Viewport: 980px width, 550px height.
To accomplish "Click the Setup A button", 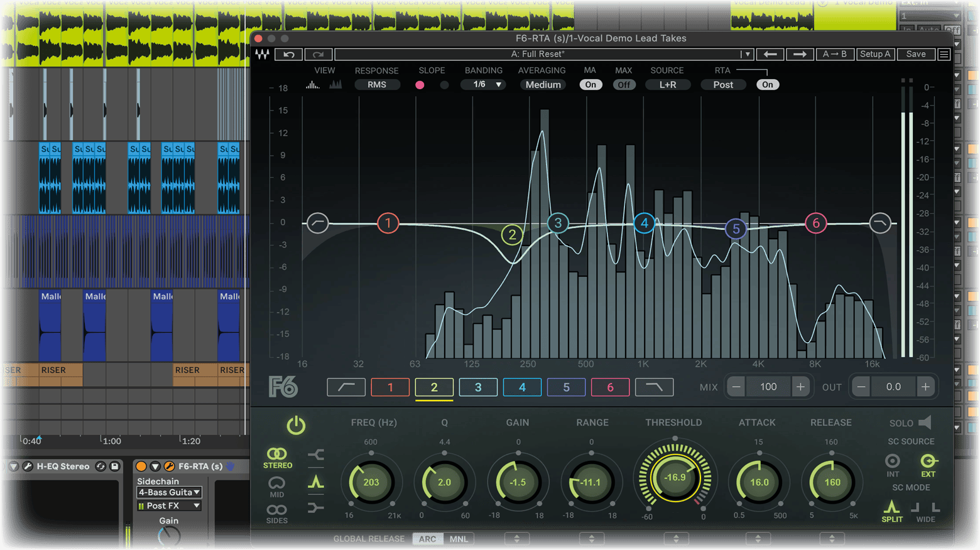I will pyautogui.click(x=875, y=55).
